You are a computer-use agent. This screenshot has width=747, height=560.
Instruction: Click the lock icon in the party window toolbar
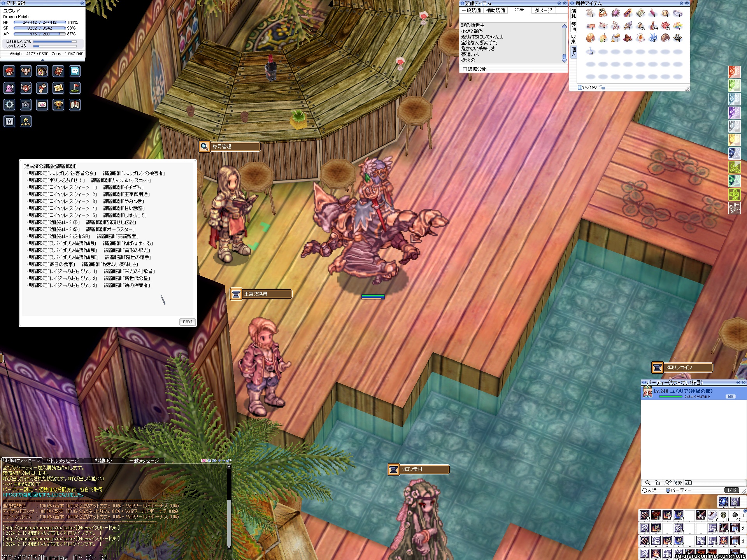pos(658,483)
